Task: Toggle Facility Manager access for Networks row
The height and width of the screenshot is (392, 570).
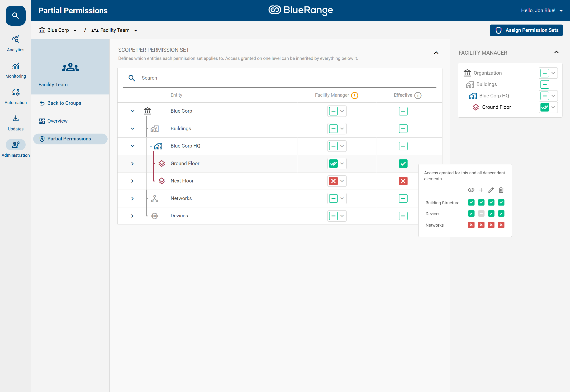Action: [333, 198]
